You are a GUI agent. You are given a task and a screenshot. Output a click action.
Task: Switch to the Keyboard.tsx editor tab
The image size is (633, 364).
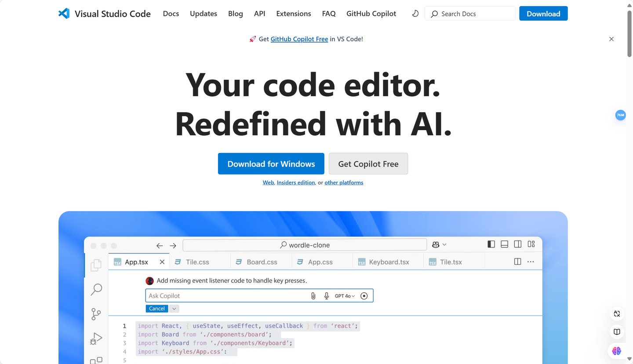tap(388, 262)
